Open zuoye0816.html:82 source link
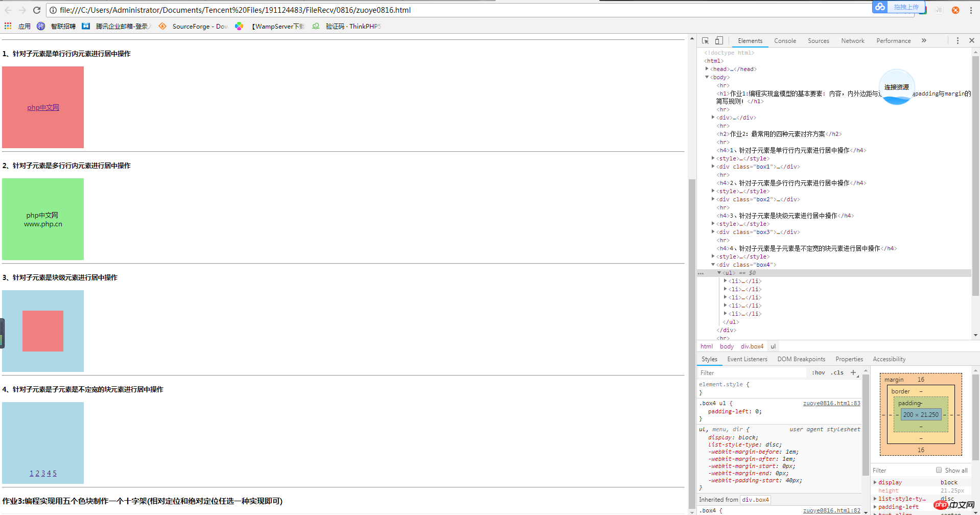 tap(832, 510)
